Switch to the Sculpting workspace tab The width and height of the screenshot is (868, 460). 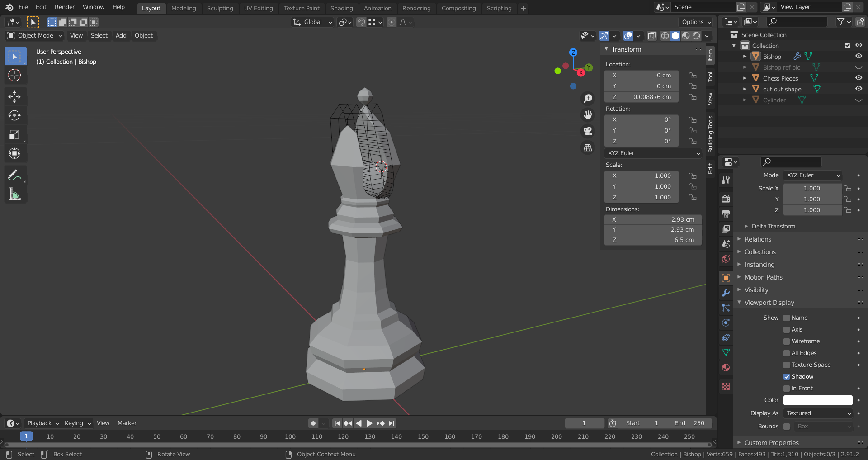point(220,8)
